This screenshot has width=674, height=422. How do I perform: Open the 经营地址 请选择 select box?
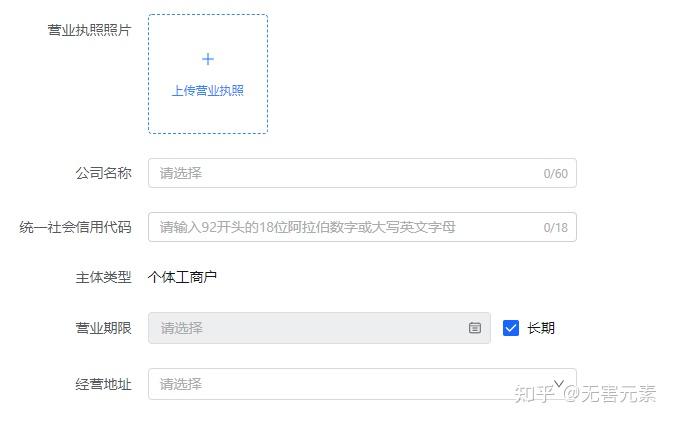point(362,384)
